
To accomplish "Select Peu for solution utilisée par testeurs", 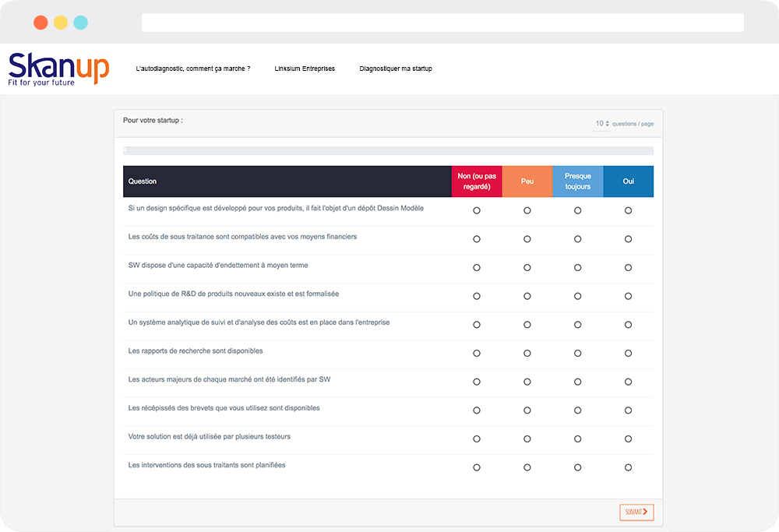I will pos(527,439).
